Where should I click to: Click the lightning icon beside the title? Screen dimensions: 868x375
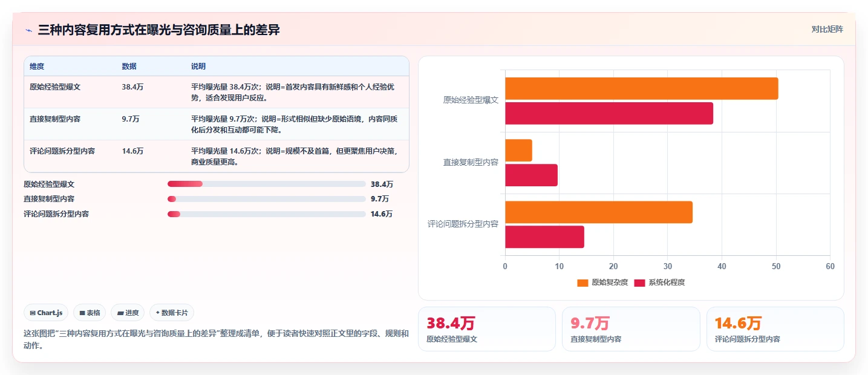click(28, 30)
